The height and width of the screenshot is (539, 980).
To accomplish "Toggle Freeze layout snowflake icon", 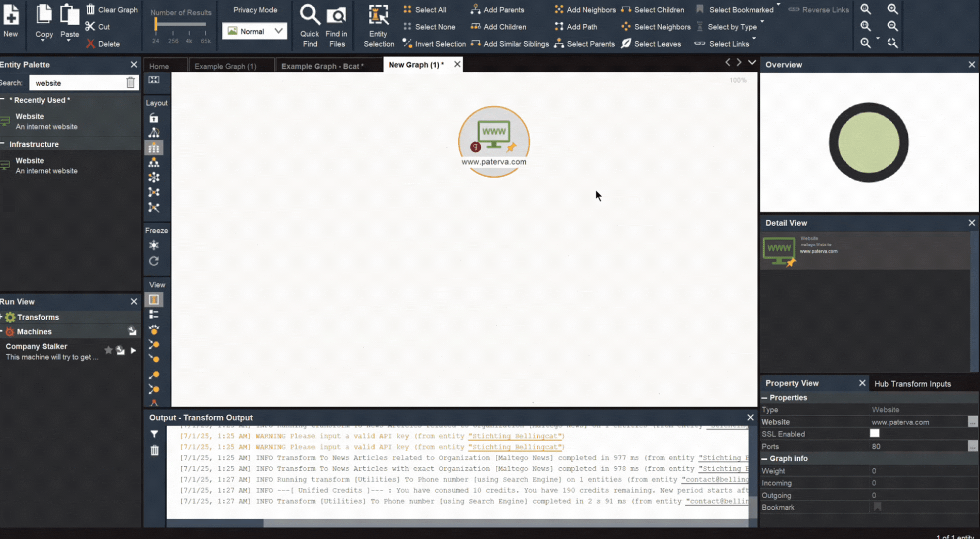I will pyautogui.click(x=154, y=245).
